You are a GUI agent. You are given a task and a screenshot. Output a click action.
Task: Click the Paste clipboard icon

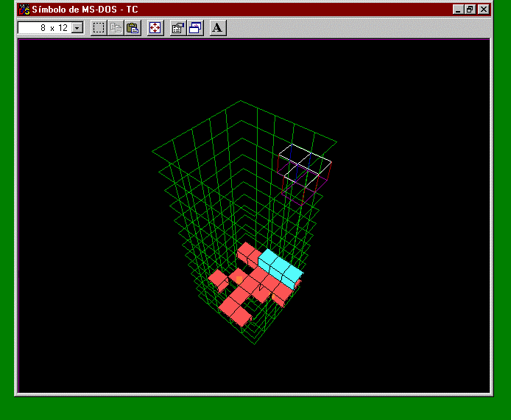[x=133, y=28]
